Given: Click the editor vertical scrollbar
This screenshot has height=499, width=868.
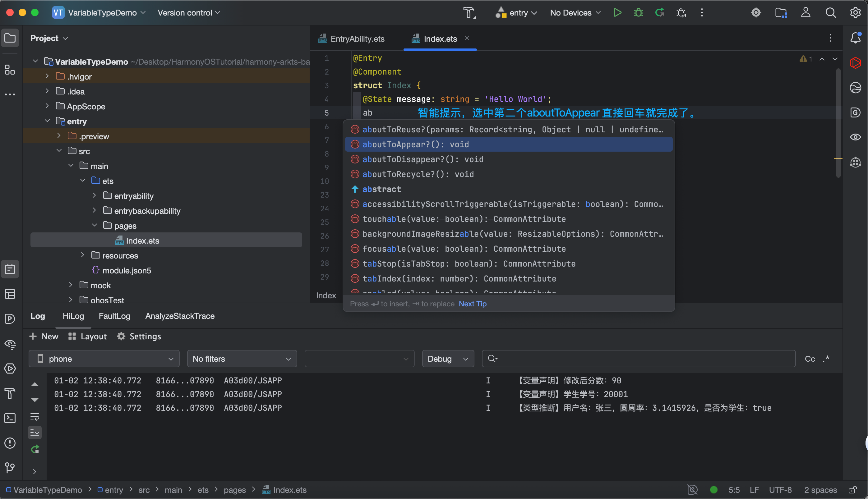Looking at the screenshot, I should tap(838, 123).
